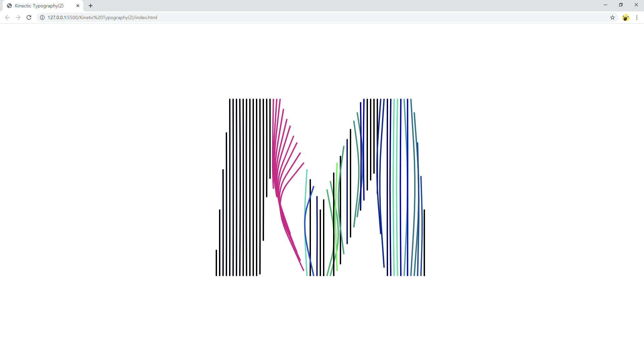Reload the kinetic typography page
Screen dimensions: 644x349
(29, 17)
